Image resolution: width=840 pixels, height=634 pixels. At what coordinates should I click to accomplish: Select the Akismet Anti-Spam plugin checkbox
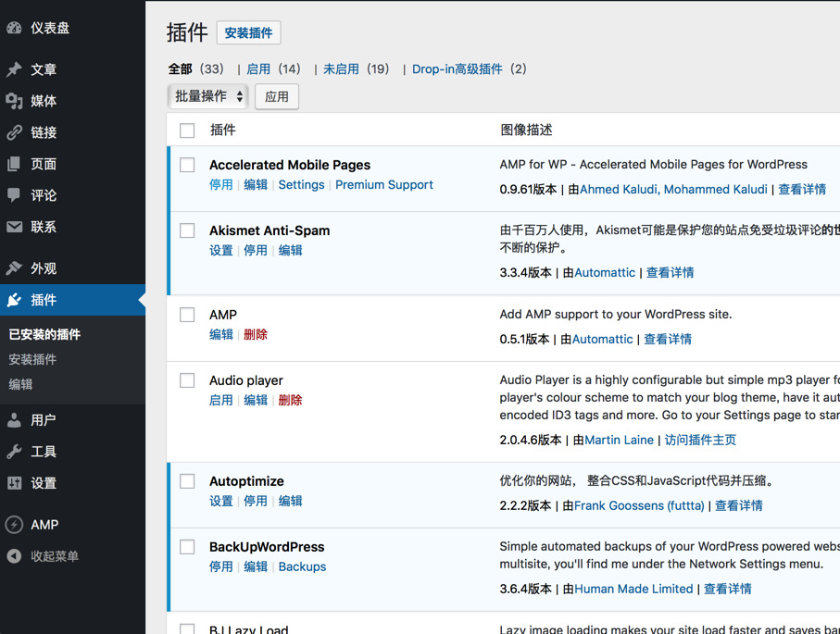point(187,230)
